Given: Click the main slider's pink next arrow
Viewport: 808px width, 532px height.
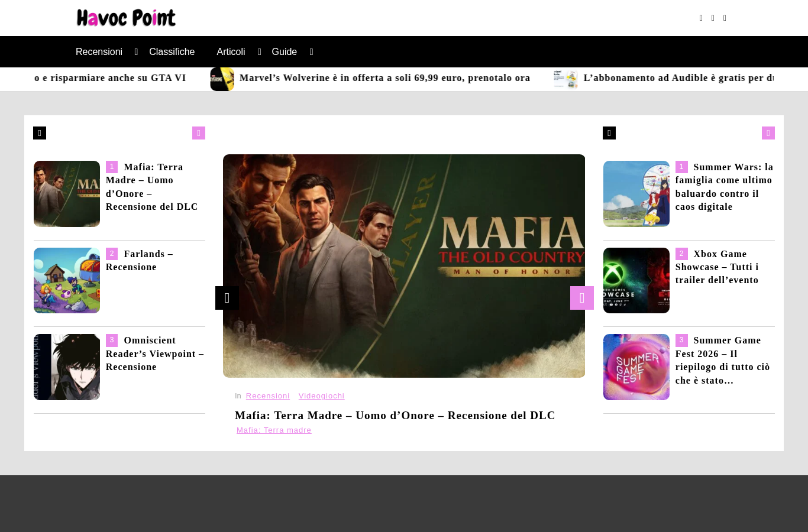Looking at the screenshot, I should coord(582,298).
